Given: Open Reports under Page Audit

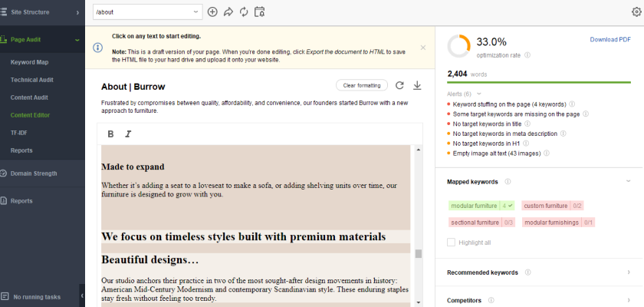Looking at the screenshot, I should click(21, 151).
